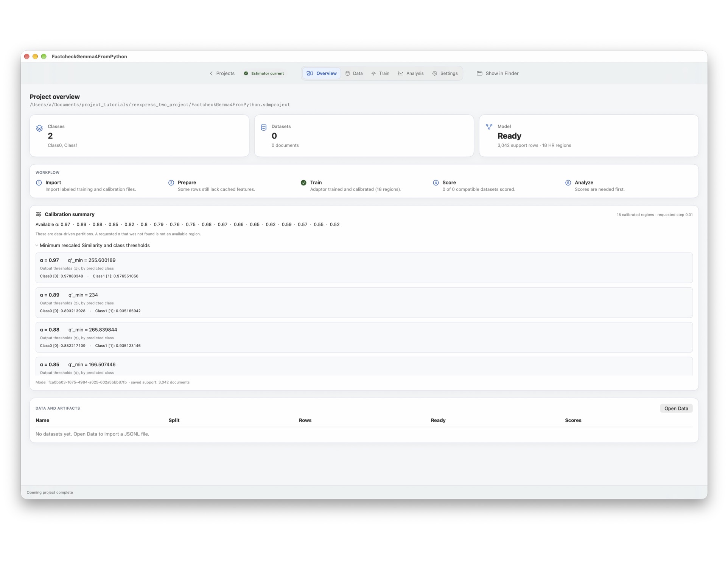Click 'No datasets yet' message
The image size is (728, 563).
click(x=92, y=434)
